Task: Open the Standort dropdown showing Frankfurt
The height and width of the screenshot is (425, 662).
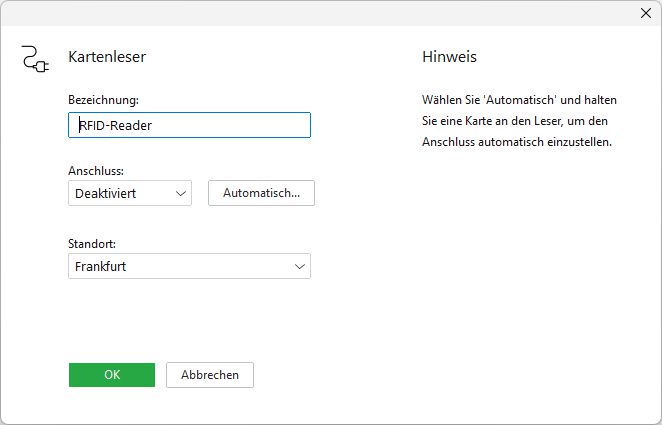Action: pos(189,266)
